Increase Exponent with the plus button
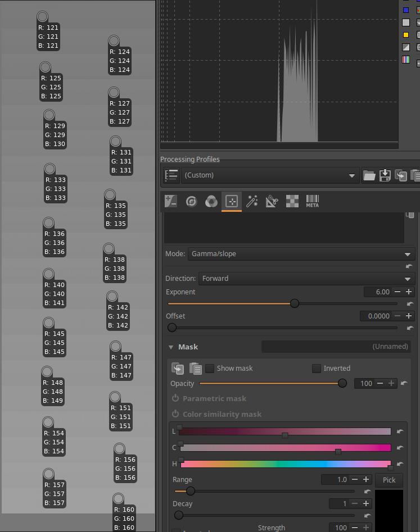 point(409,292)
